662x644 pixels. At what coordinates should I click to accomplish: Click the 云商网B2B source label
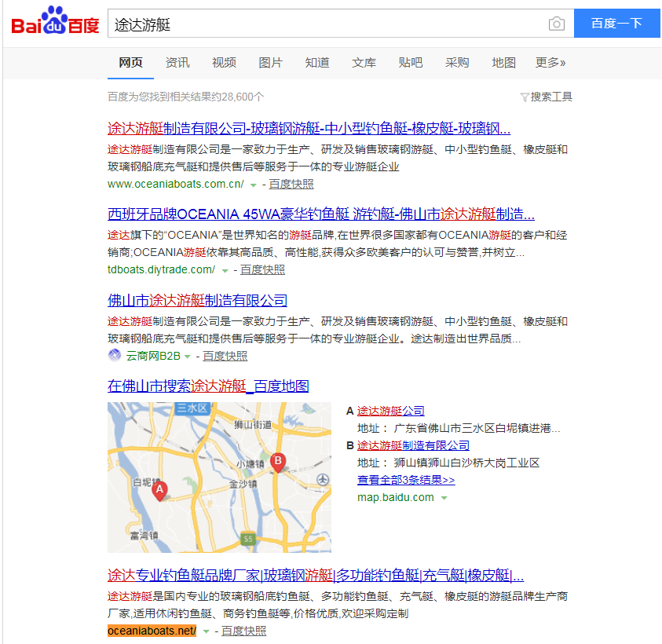(x=153, y=356)
